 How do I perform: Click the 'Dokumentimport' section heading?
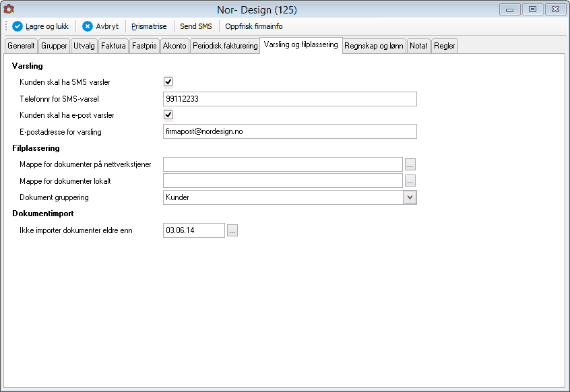pos(43,214)
